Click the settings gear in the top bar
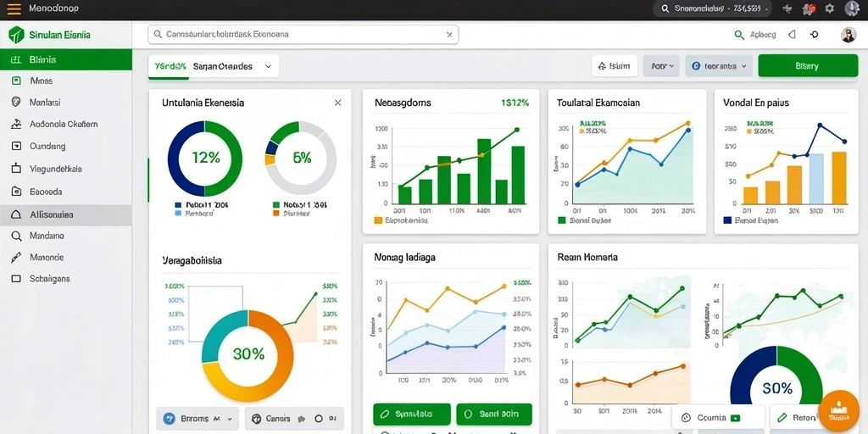 (829, 8)
